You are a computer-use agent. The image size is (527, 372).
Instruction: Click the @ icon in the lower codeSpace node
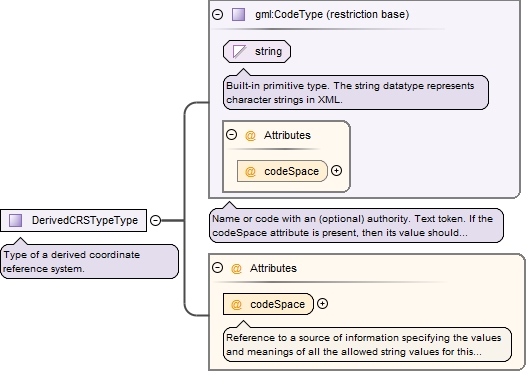[x=236, y=304]
